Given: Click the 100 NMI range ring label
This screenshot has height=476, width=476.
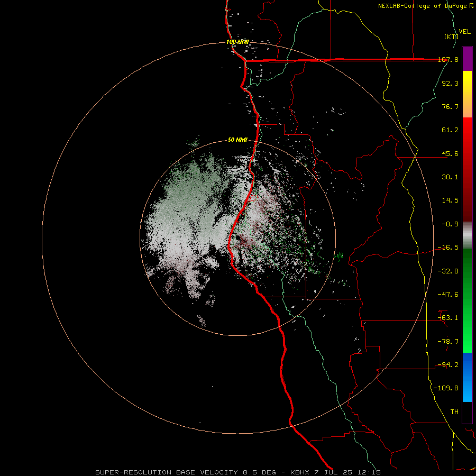Looking at the screenshot, I should tap(237, 42).
